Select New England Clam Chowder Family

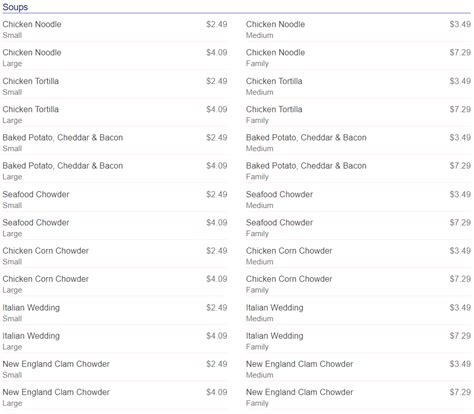tap(358, 398)
